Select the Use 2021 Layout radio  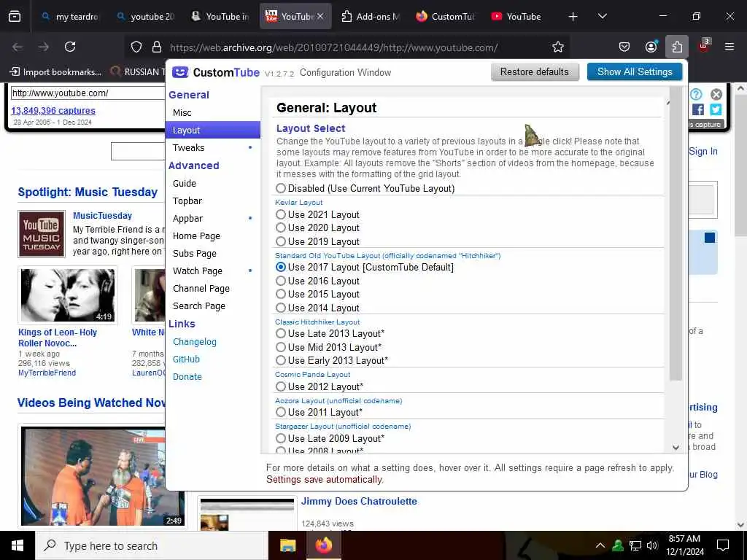[x=281, y=215]
